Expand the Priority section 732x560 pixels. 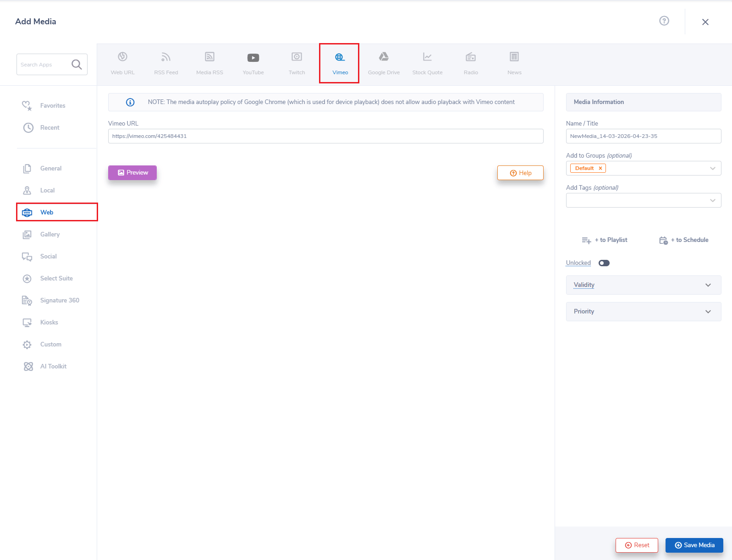tap(644, 312)
